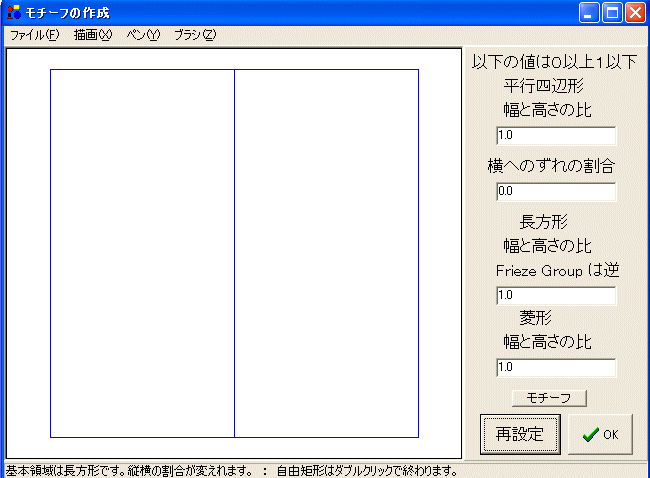Image resolution: width=650 pixels, height=478 pixels.
Task: Click the 菱形 label
Action: (x=536, y=318)
